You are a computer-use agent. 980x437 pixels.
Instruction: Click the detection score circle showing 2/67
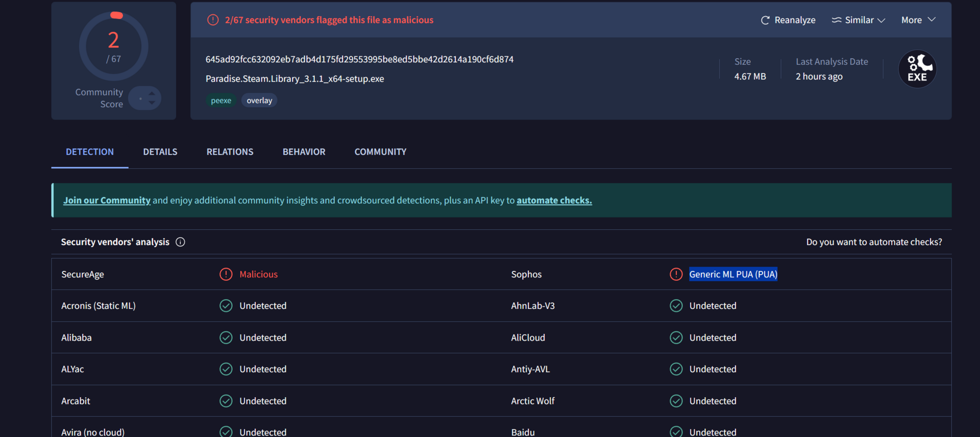point(114,46)
